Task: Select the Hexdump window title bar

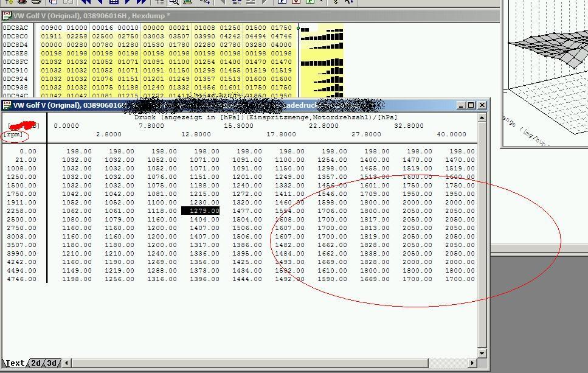Action: [250, 16]
